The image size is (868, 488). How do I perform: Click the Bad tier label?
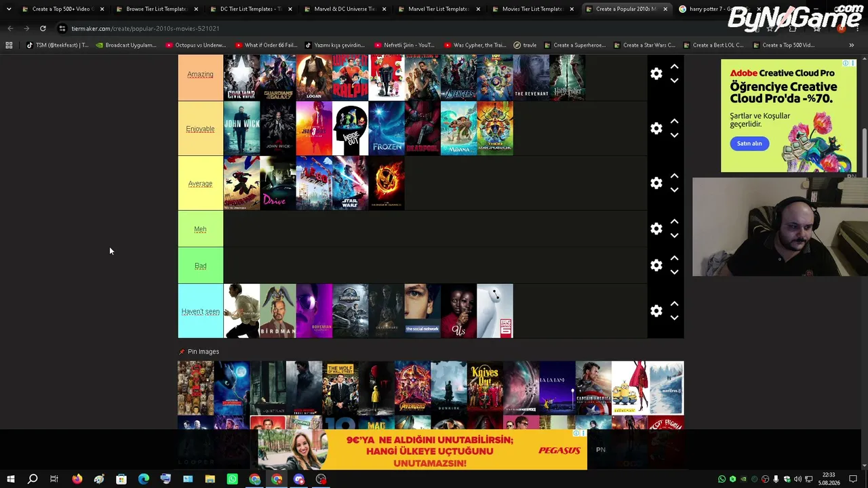click(200, 266)
